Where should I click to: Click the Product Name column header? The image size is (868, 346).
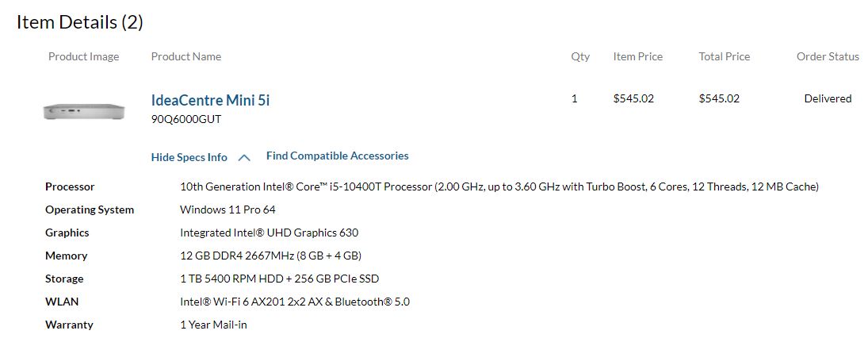(x=186, y=57)
